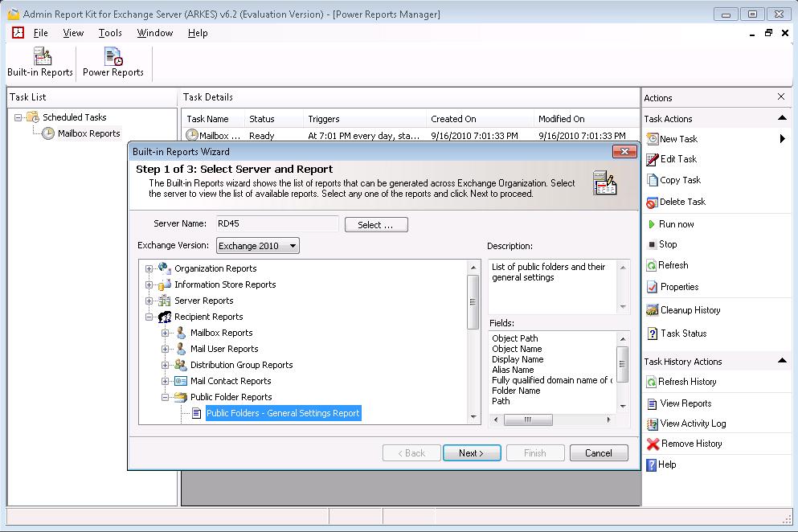Click the Delete Task action icon
The height and width of the screenshot is (532, 798).
(x=653, y=202)
